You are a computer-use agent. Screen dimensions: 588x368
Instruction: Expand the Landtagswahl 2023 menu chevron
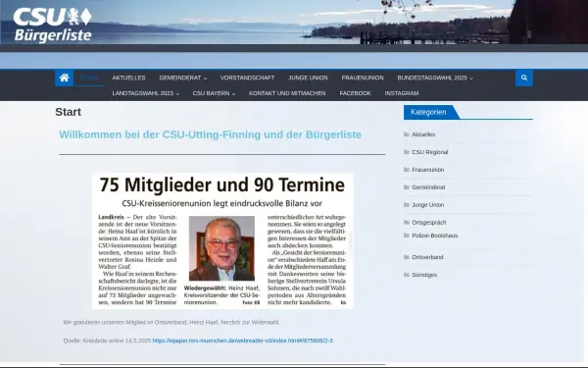click(x=177, y=94)
